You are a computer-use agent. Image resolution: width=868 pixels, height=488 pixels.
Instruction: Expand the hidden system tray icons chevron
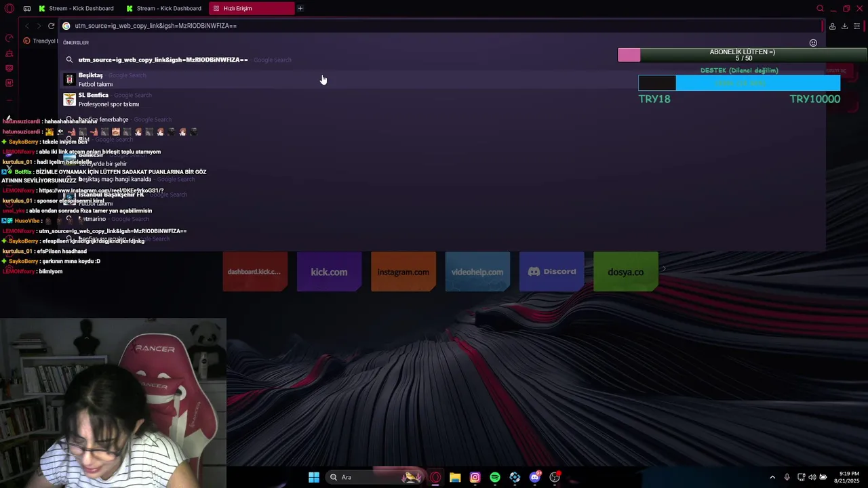pos(772,477)
